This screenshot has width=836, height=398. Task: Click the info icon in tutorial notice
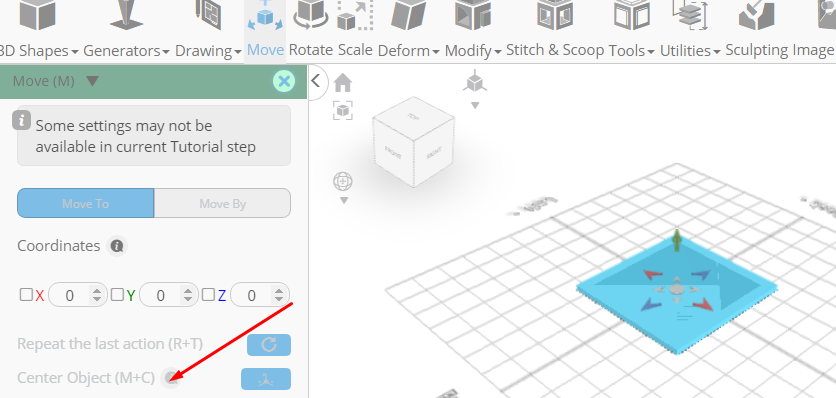click(21, 120)
